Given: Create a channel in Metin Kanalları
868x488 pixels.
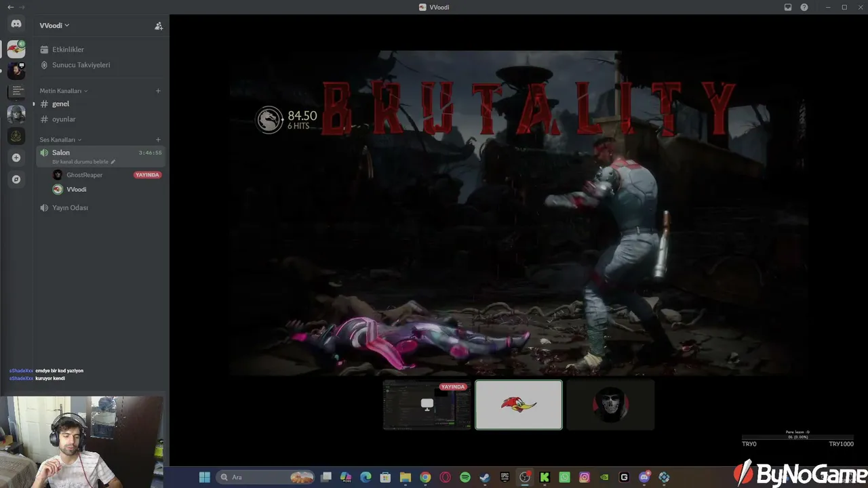Looking at the screenshot, I should point(158,91).
